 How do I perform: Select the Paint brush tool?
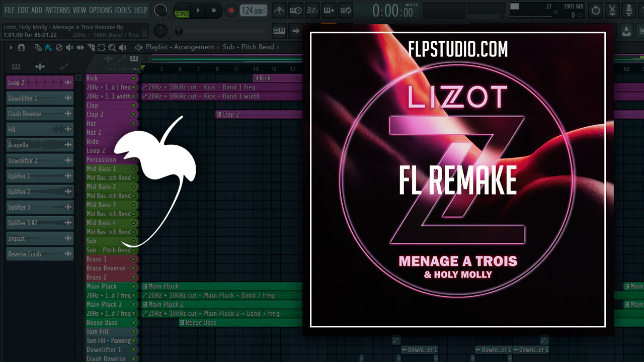point(48,47)
